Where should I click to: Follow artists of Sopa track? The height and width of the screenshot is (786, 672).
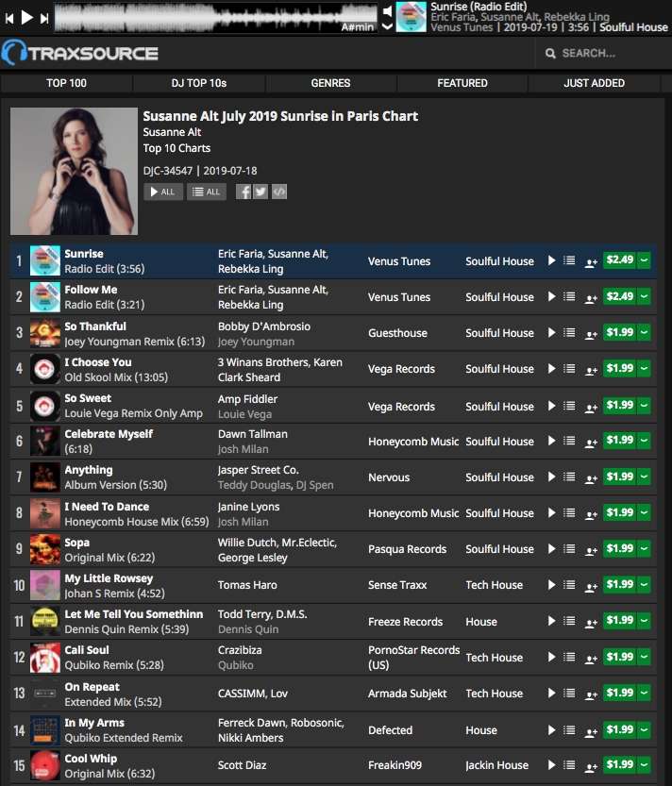[x=591, y=550]
